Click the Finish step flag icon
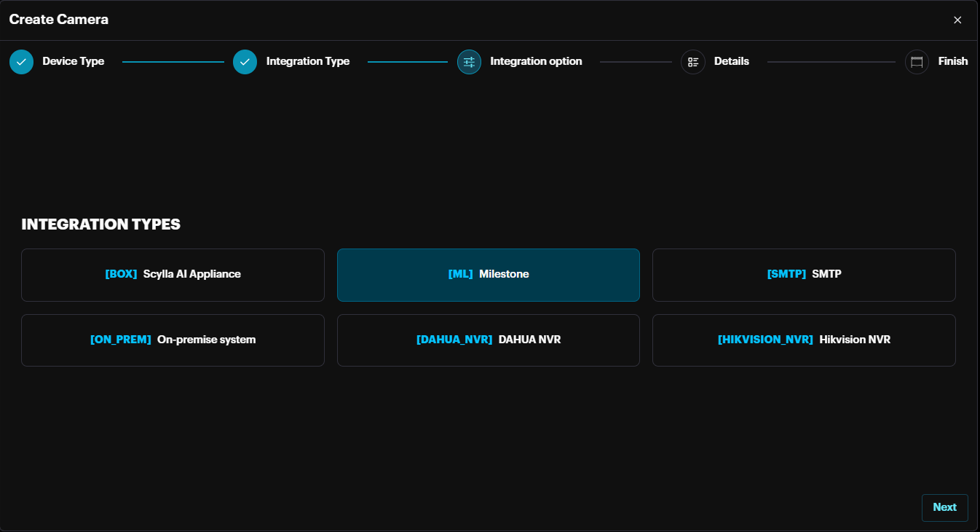Viewport: 980px width, 532px height. coord(917,62)
